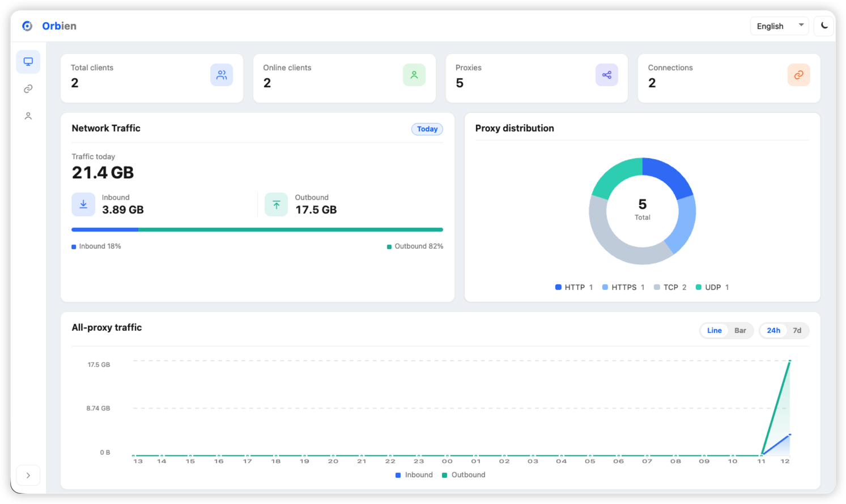The width and height of the screenshot is (846, 504).
Task: Toggle UDP legend in Proxy distribution
Action: point(712,288)
